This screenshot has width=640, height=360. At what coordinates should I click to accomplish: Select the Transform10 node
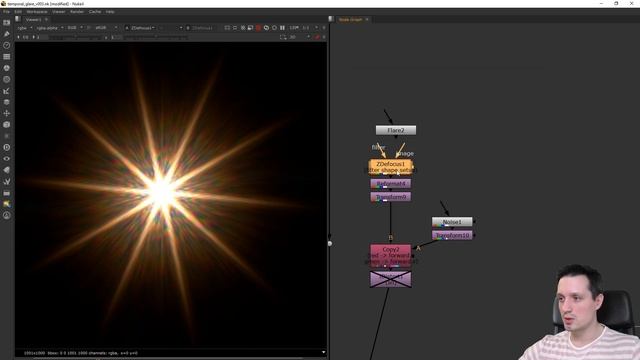pyautogui.click(x=452, y=235)
